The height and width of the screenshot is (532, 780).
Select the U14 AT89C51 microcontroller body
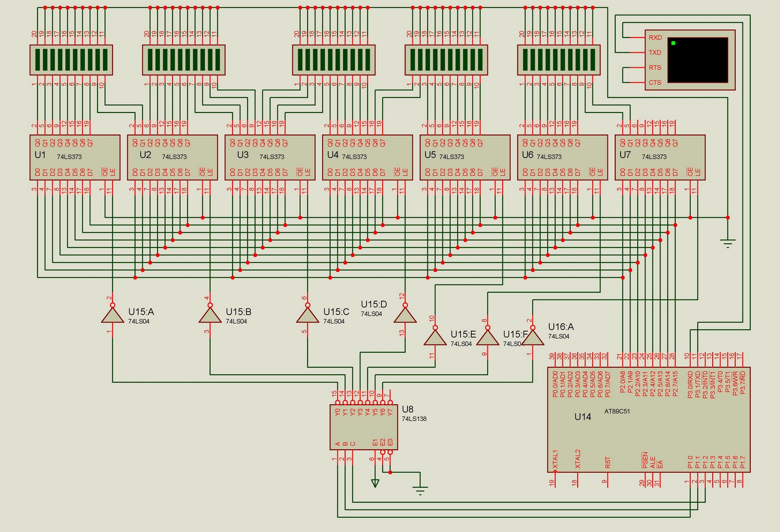[x=649, y=419]
